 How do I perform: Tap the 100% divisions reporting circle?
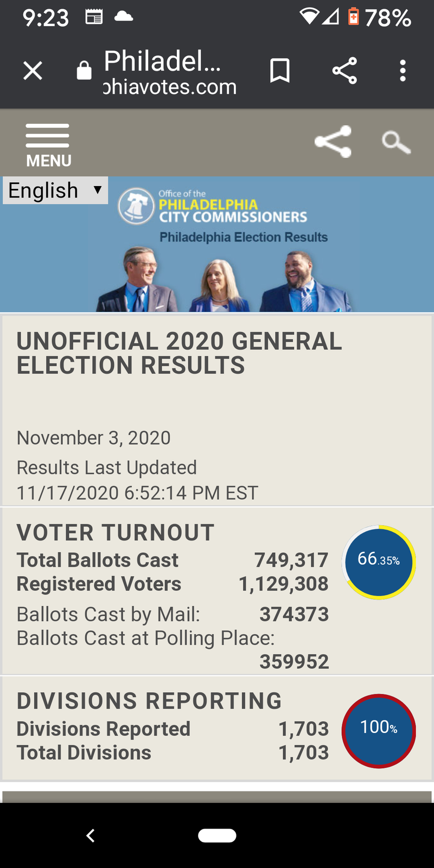click(x=379, y=731)
